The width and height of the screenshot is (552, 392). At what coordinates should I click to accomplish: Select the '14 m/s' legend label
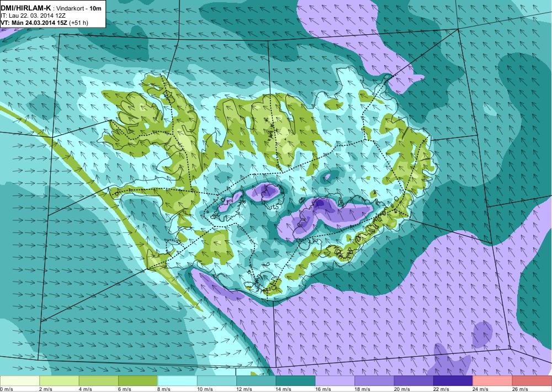pos(284,389)
